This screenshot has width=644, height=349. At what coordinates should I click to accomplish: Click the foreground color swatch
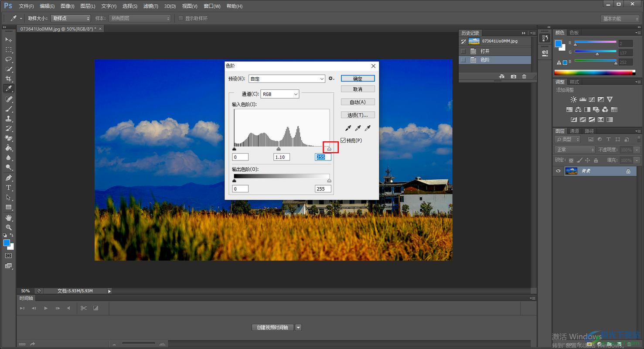click(7, 242)
